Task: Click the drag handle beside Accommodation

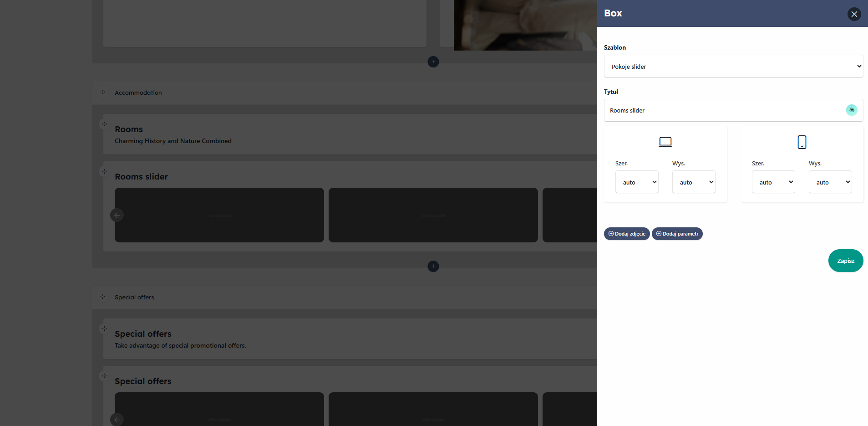Action: coord(103,92)
